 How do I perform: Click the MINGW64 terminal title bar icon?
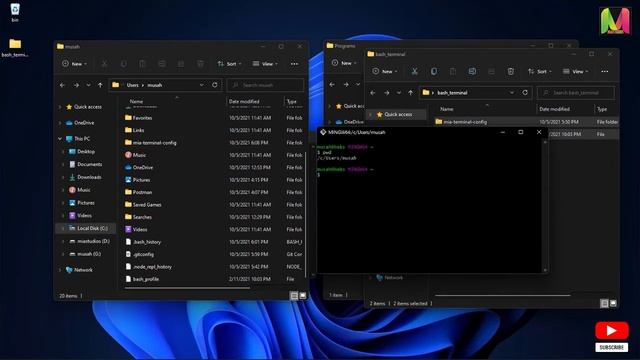point(323,132)
